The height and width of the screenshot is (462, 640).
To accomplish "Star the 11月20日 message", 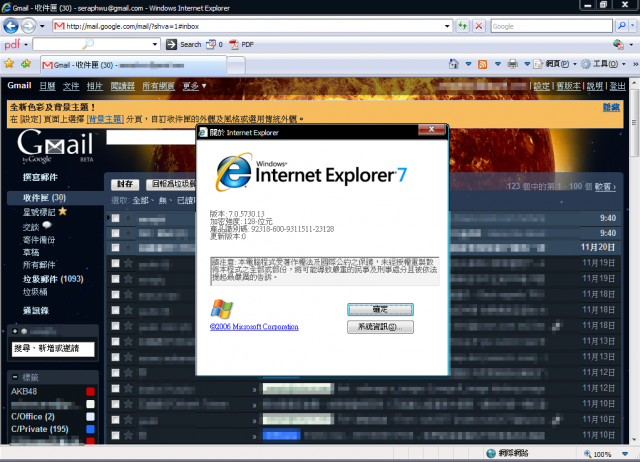I will pyautogui.click(x=128, y=247).
